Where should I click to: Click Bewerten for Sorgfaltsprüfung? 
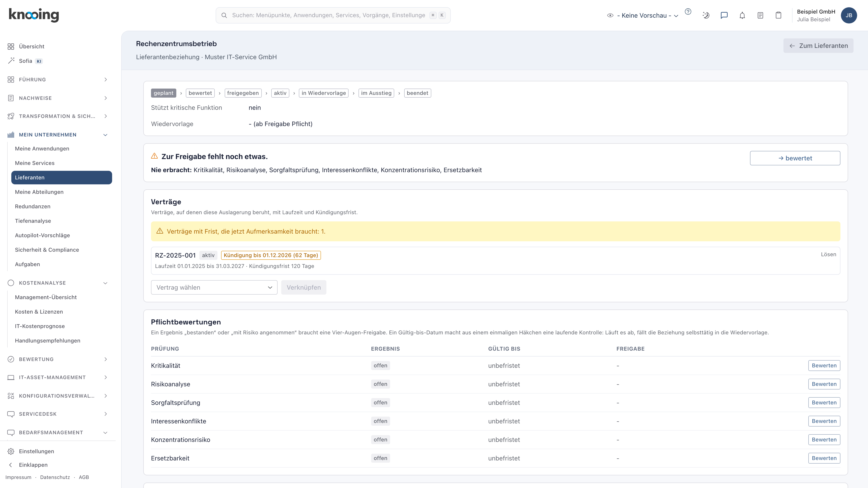pyautogui.click(x=824, y=403)
